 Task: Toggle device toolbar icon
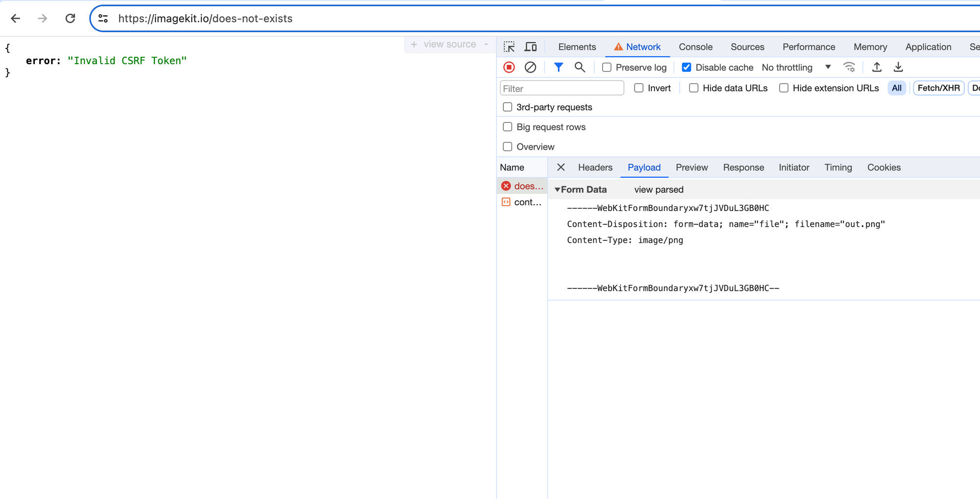tap(531, 47)
